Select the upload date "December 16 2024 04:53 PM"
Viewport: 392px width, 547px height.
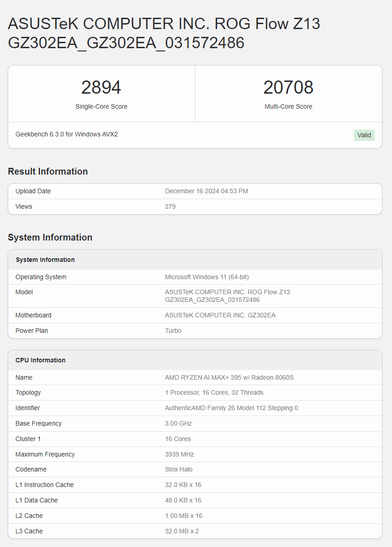pos(207,191)
